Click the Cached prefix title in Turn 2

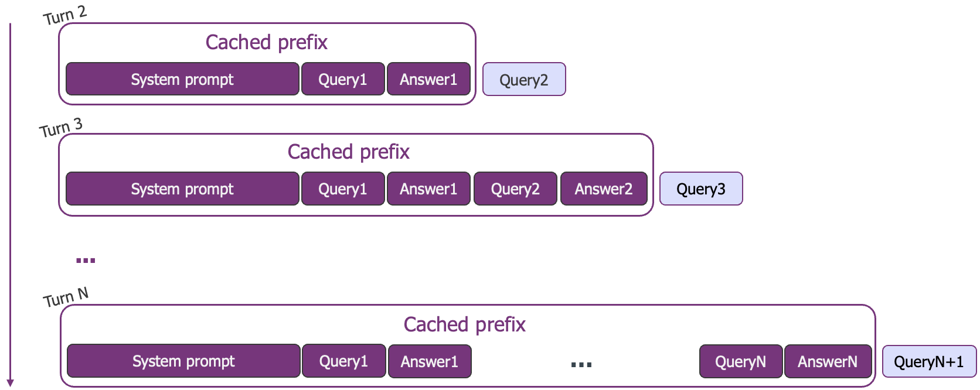tap(266, 42)
